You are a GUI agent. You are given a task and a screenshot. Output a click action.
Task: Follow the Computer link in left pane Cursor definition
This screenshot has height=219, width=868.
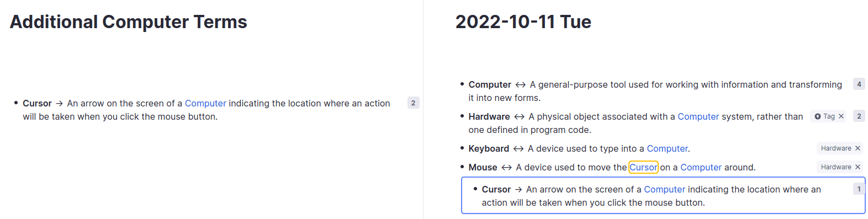point(205,104)
